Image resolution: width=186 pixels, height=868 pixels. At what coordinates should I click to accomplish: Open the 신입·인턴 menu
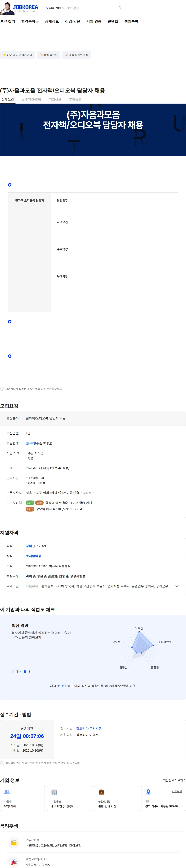pos(73,21)
